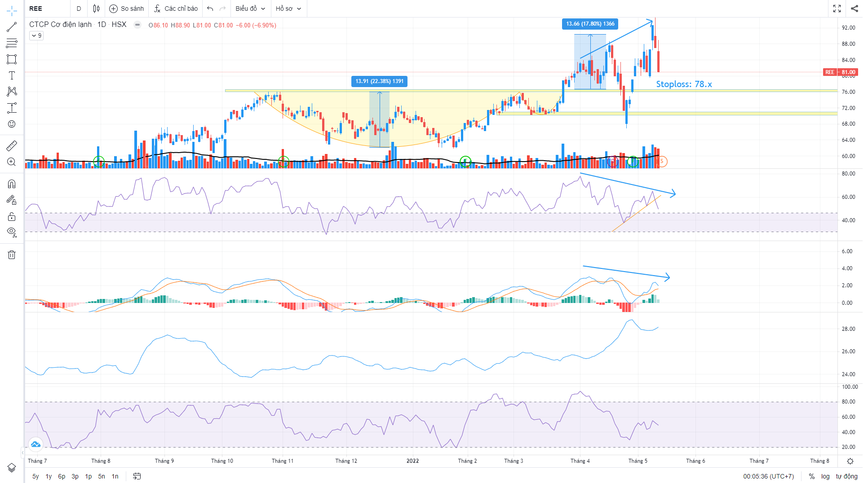
Task: Expand the Hồ sơ dropdown
Action: coord(288,9)
